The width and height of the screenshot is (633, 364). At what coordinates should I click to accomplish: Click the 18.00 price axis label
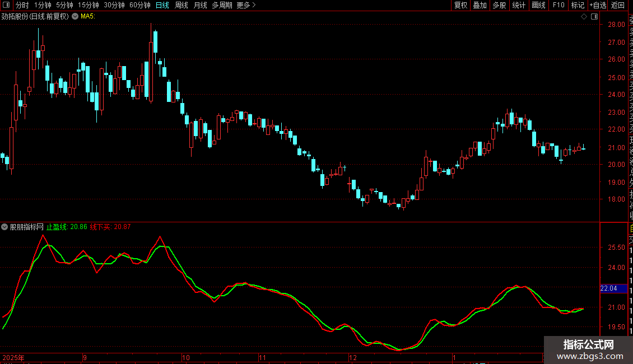616,199
